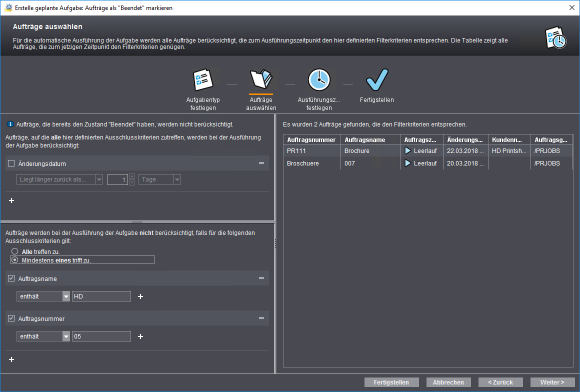
Task: Remove the Auftragsname criterion via minus
Action: [261, 278]
